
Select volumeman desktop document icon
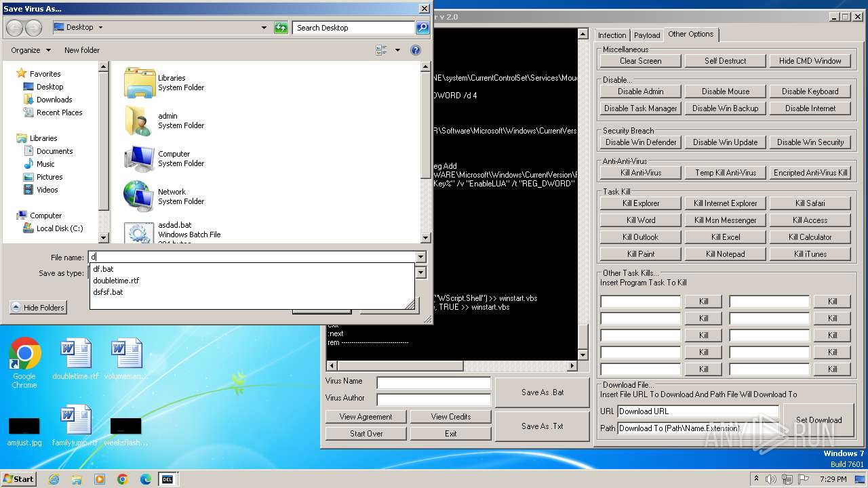126,359
